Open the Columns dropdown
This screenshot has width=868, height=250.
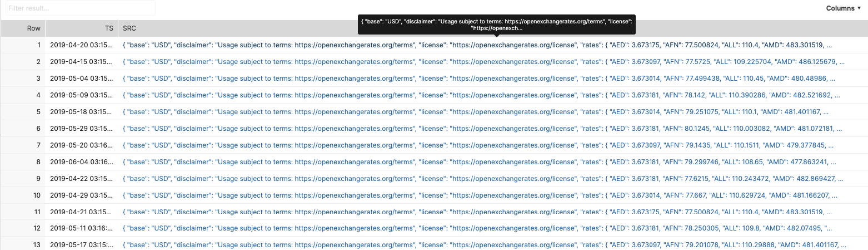[x=842, y=8]
